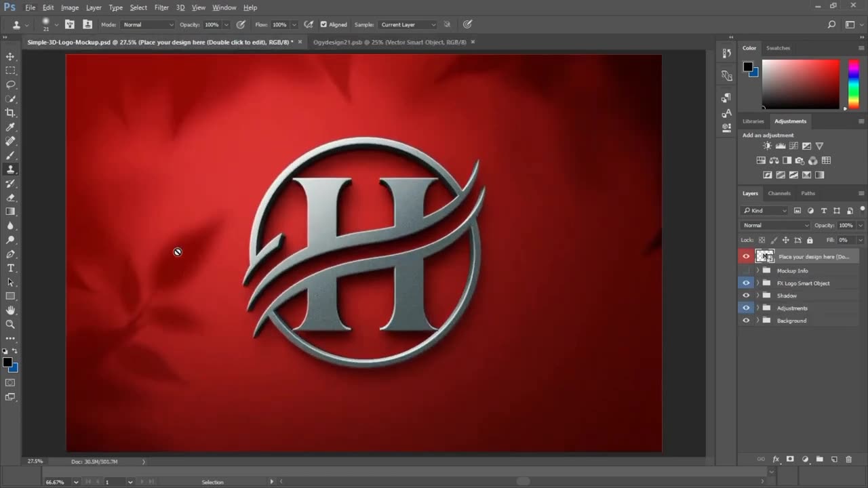Image resolution: width=868 pixels, height=488 pixels.
Task: Select the Crop tool
Action: click(10, 113)
